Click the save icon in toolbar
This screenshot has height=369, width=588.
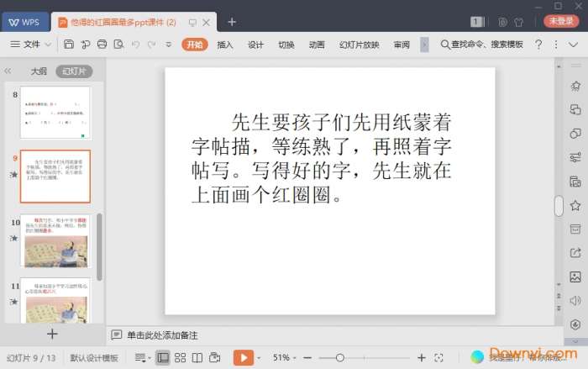coord(69,45)
